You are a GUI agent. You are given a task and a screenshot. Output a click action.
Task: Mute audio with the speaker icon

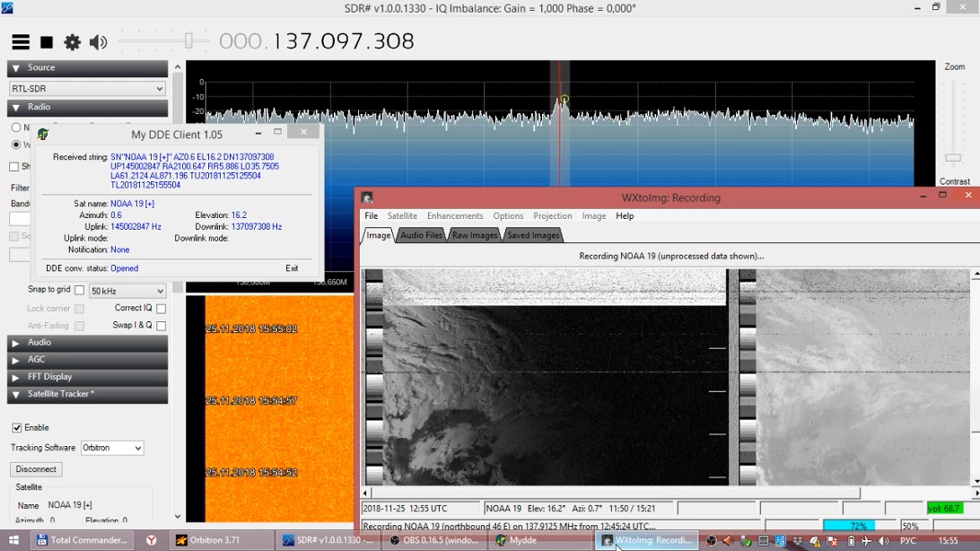point(98,42)
